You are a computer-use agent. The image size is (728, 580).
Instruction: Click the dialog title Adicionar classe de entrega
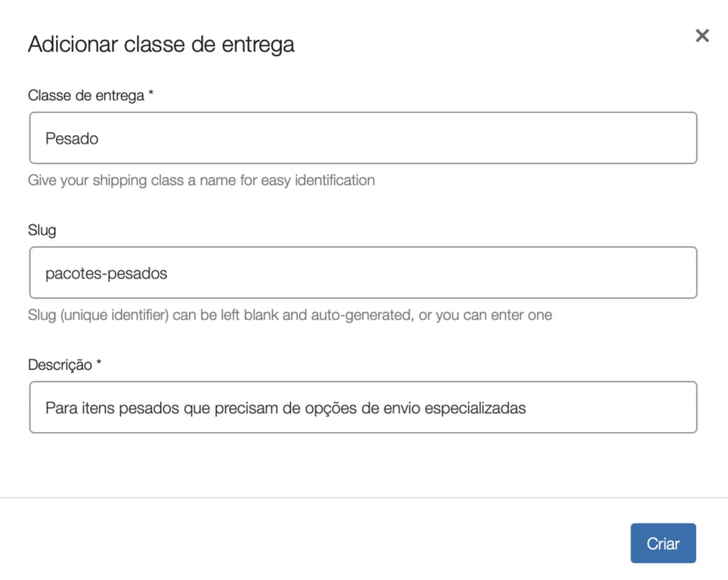[161, 44]
